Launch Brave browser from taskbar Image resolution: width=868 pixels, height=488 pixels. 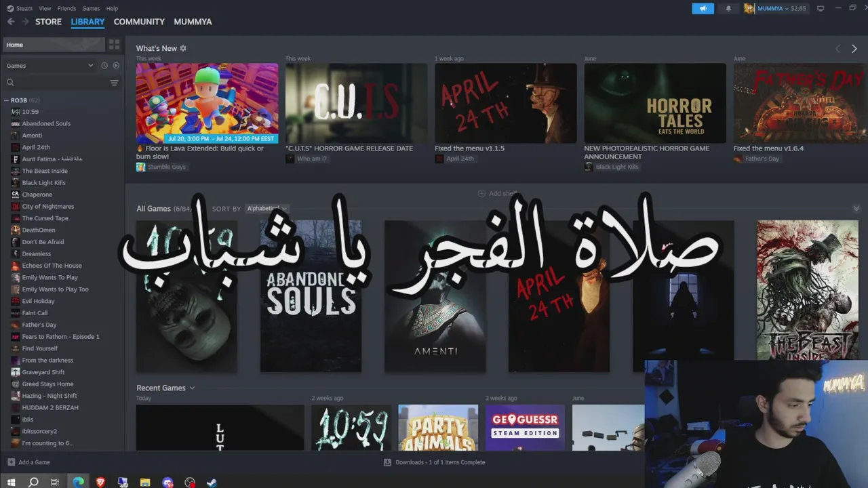point(100,483)
